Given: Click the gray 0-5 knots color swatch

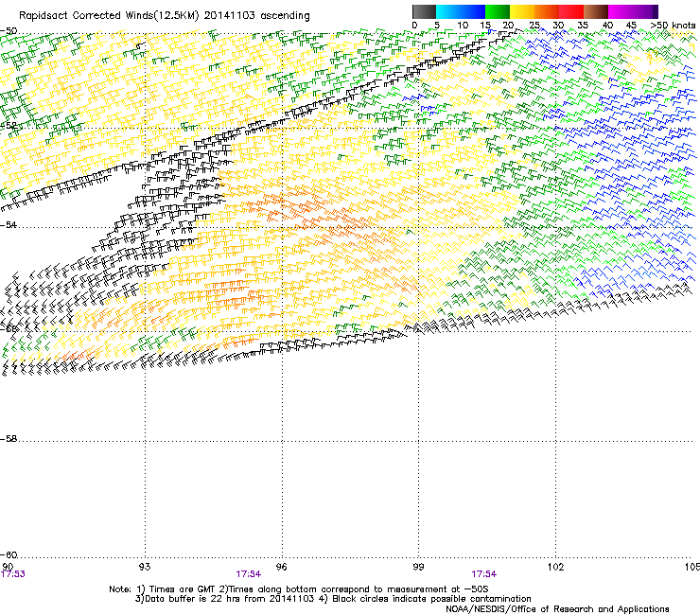Looking at the screenshot, I should pos(424,11).
